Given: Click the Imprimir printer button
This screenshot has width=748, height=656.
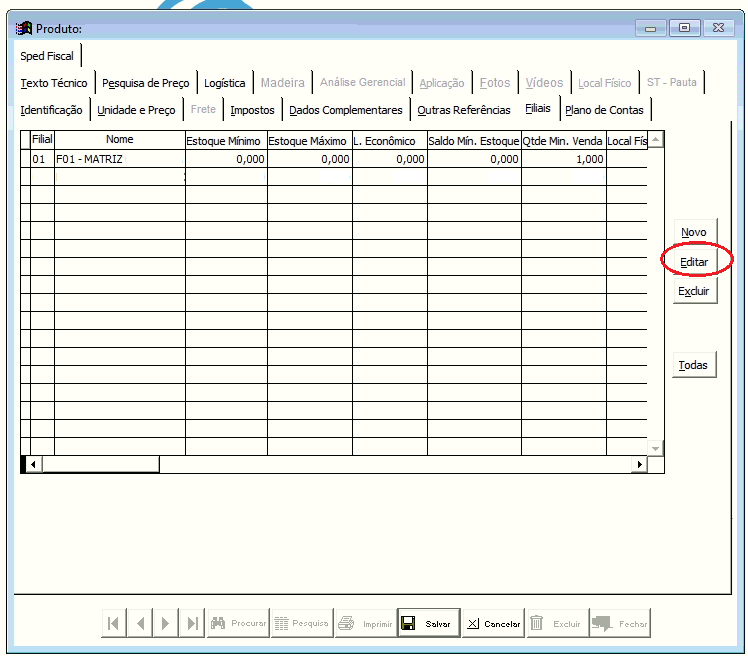Looking at the screenshot, I should coord(365,623).
